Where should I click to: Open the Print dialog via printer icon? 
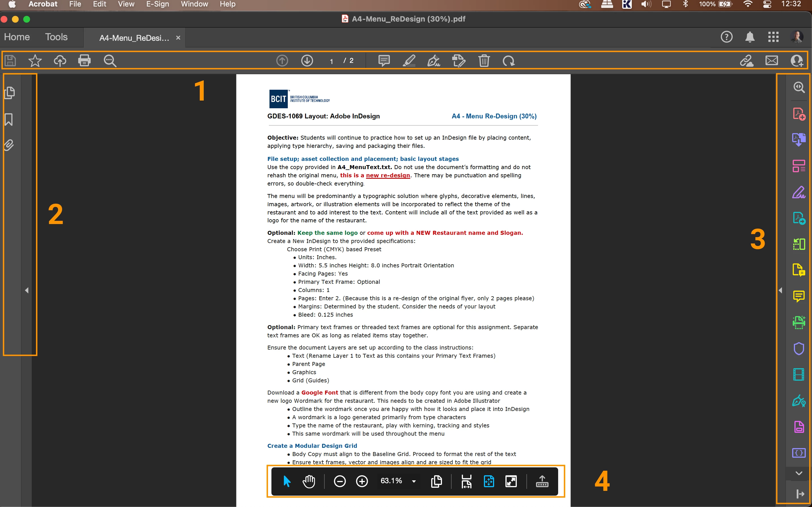[84, 61]
